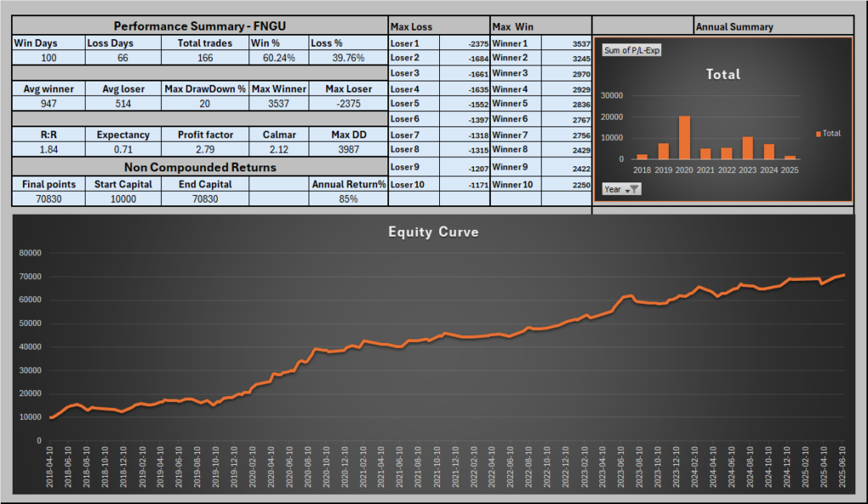The image size is (868, 504).
Task: Click the Max Loser header cell
Action: pyautogui.click(x=348, y=88)
